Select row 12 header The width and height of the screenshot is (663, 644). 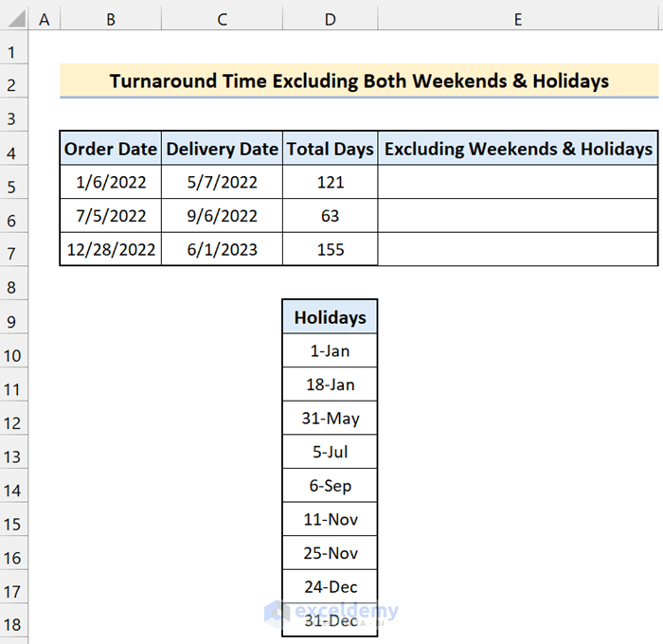coord(13,418)
